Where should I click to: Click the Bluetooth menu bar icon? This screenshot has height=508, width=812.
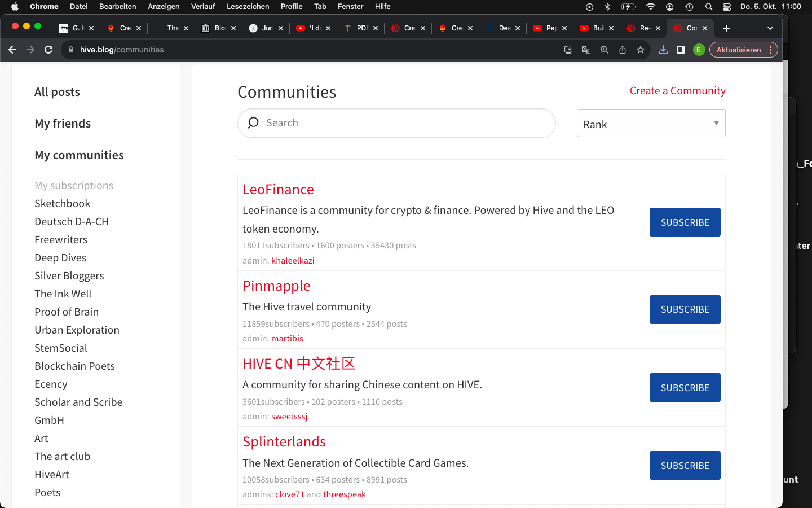coord(607,6)
